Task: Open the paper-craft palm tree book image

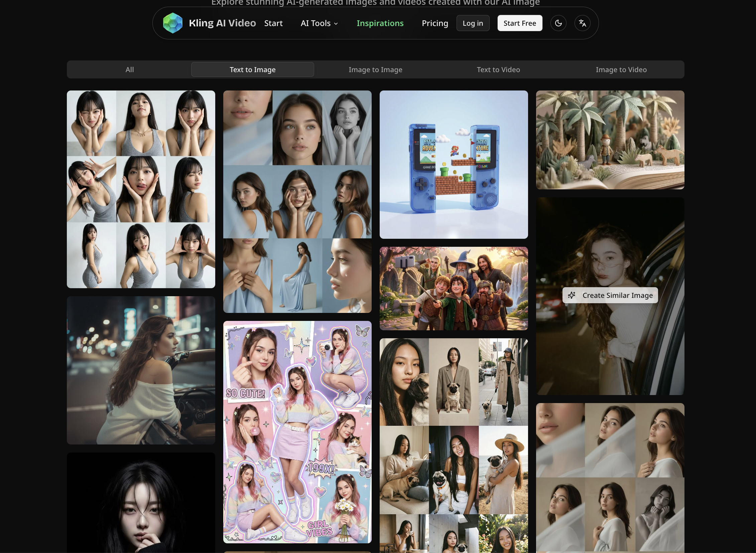Action: pos(610,140)
